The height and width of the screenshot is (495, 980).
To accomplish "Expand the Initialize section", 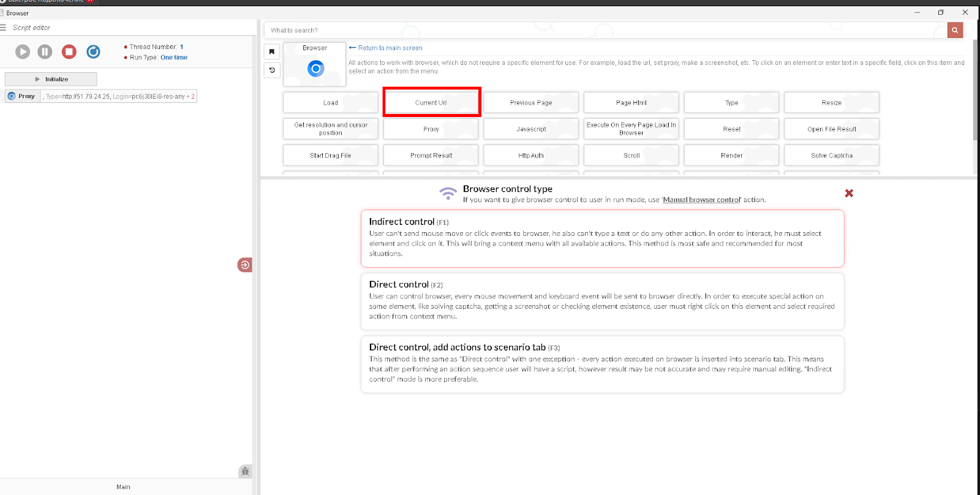I will 51,79.
